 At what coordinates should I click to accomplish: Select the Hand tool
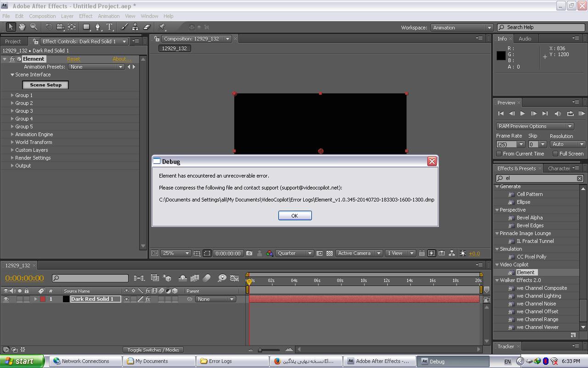22,27
